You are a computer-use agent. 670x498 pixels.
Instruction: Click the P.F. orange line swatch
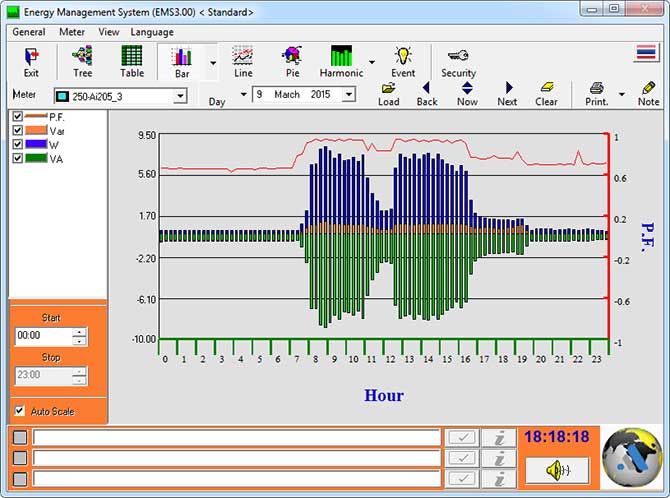pyautogui.click(x=36, y=116)
